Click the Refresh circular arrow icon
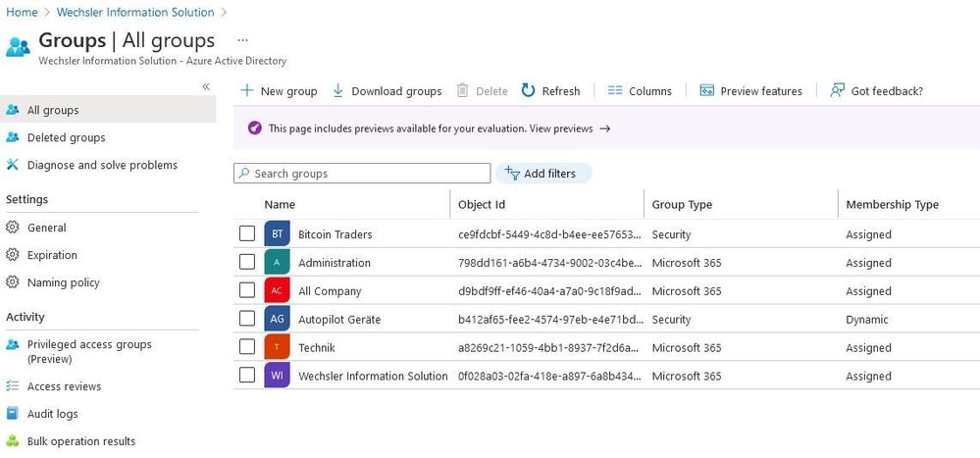The image size is (980, 458). [528, 90]
